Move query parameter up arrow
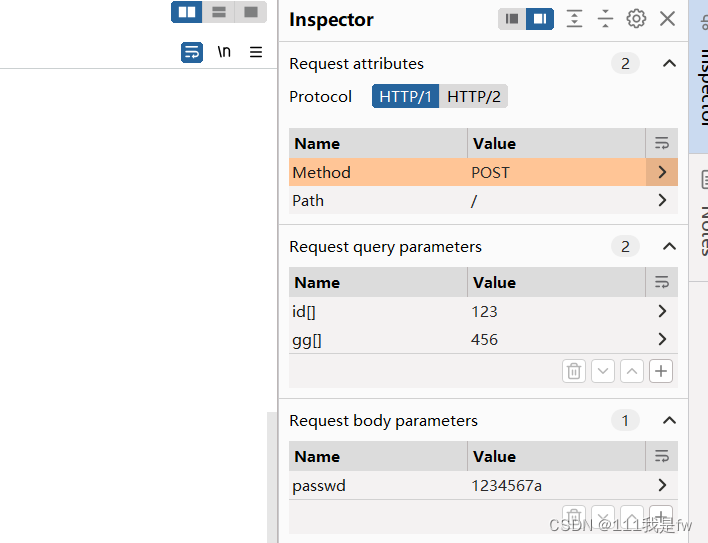 [x=632, y=371]
